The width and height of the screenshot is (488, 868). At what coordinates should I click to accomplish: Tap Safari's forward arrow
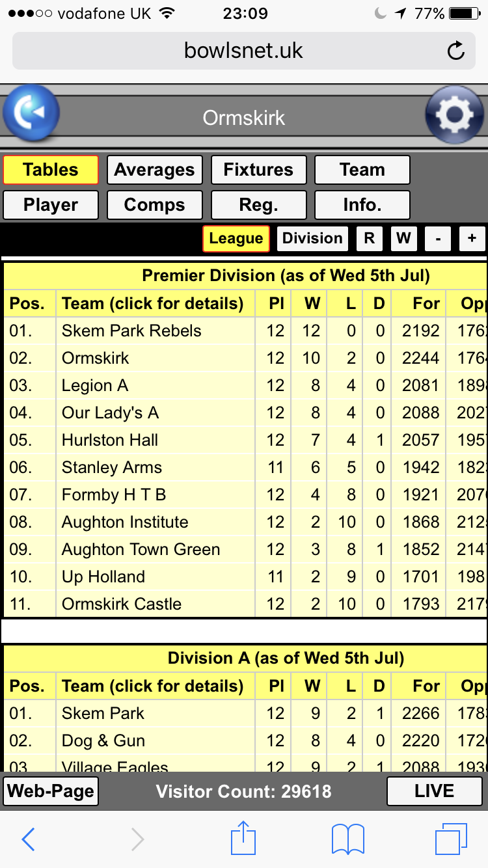coord(137,839)
